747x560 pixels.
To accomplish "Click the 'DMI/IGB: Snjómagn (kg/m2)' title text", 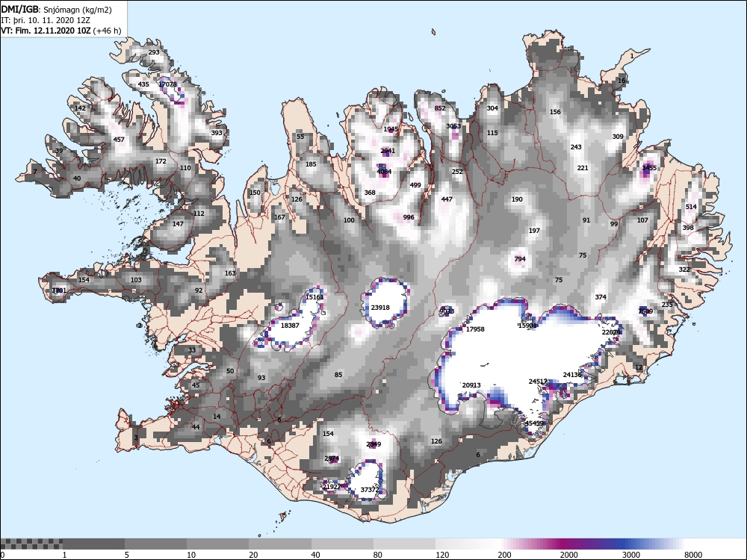I will click(x=56, y=10).
